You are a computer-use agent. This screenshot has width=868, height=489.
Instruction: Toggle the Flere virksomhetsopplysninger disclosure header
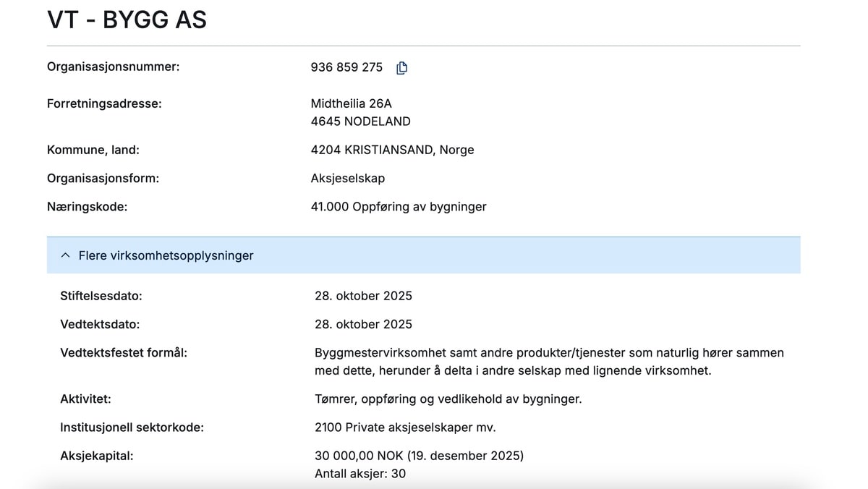166,255
